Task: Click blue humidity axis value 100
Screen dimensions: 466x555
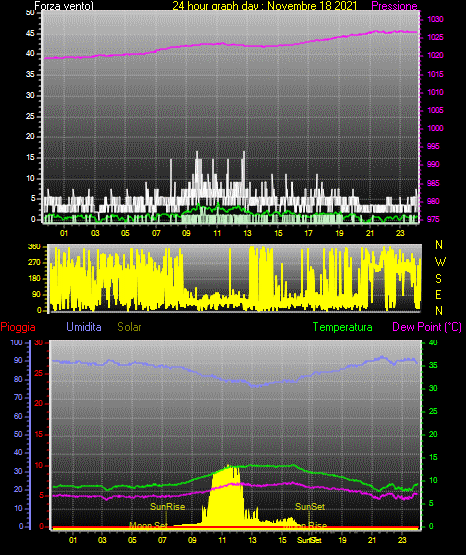Action: click(x=17, y=342)
